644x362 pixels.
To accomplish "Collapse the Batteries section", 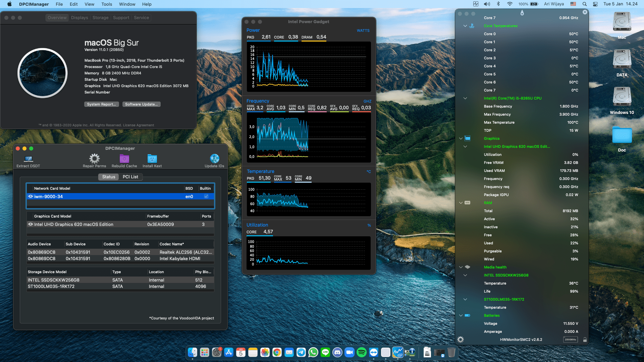I will (x=461, y=315).
